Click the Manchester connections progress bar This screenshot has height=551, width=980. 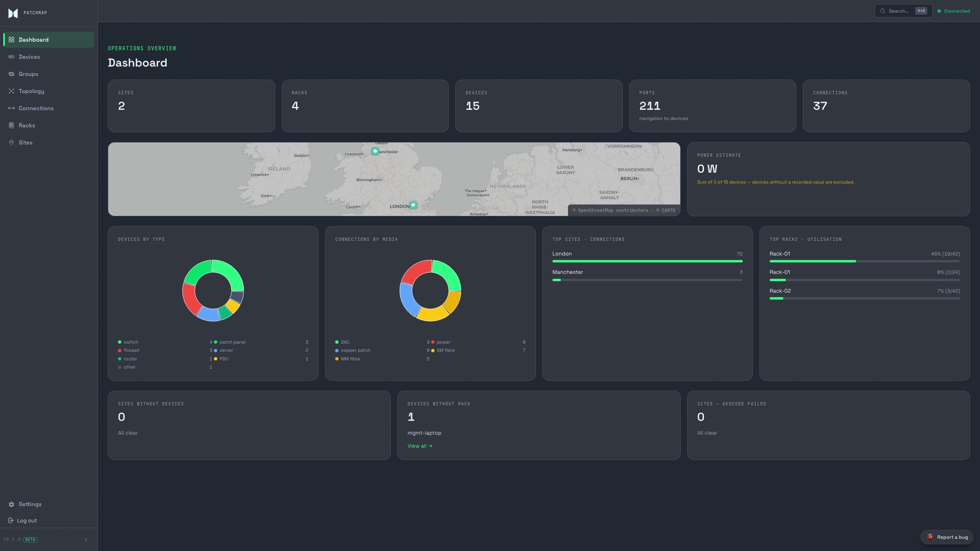[648, 280]
